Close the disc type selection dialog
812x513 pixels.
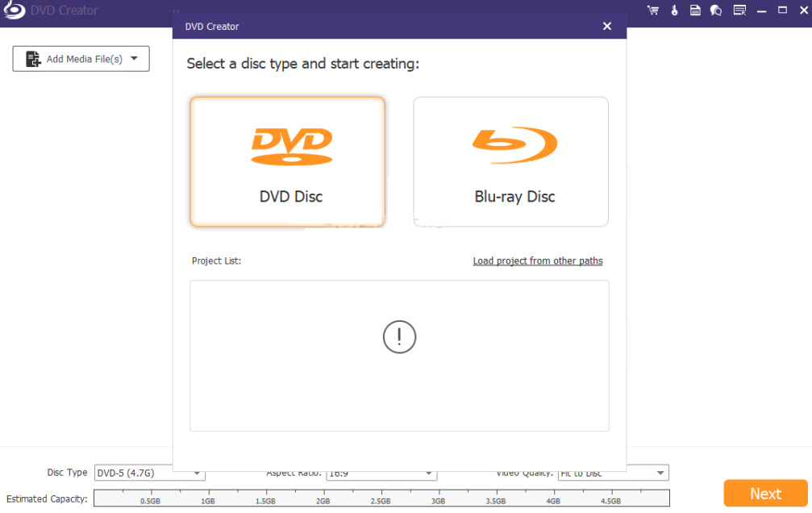(x=607, y=26)
